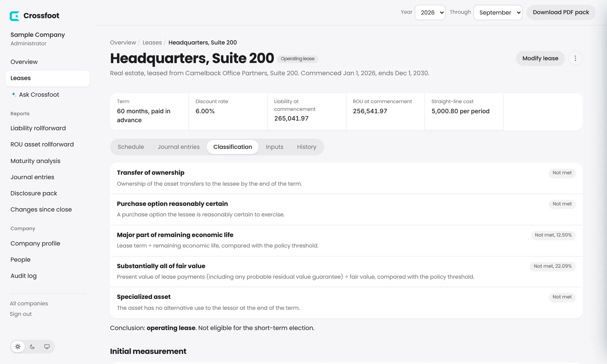Viewport: 607px width, 364px height.
Task: Click the 6.00% discount rate value
Action: tap(205, 111)
